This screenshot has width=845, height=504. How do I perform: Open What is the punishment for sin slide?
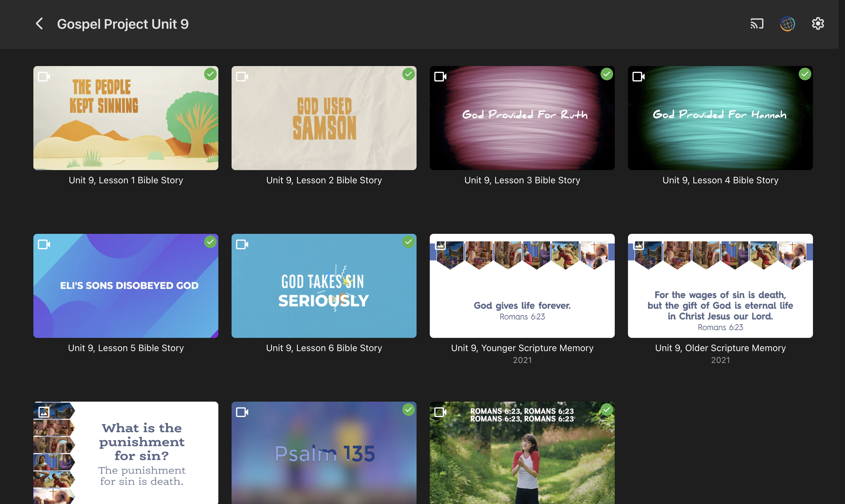pos(126,453)
